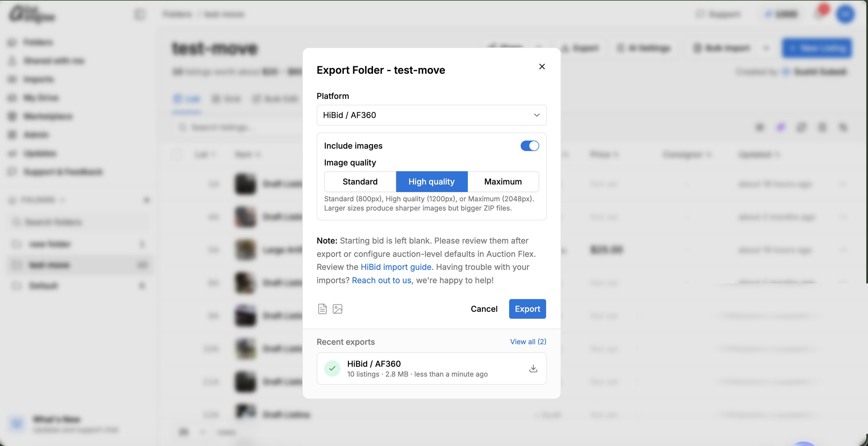The image size is (868, 446).
Task: Select Maximum image quality
Action: point(503,182)
